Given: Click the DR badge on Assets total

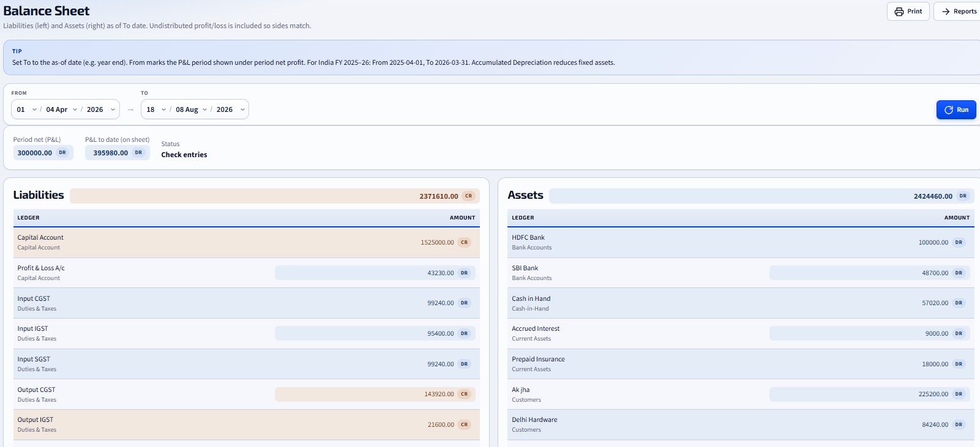Looking at the screenshot, I should pyautogui.click(x=963, y=196).
